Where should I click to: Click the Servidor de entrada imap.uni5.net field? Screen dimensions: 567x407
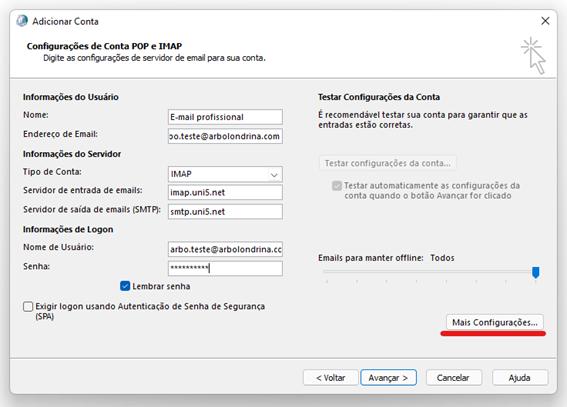(225, 192)
